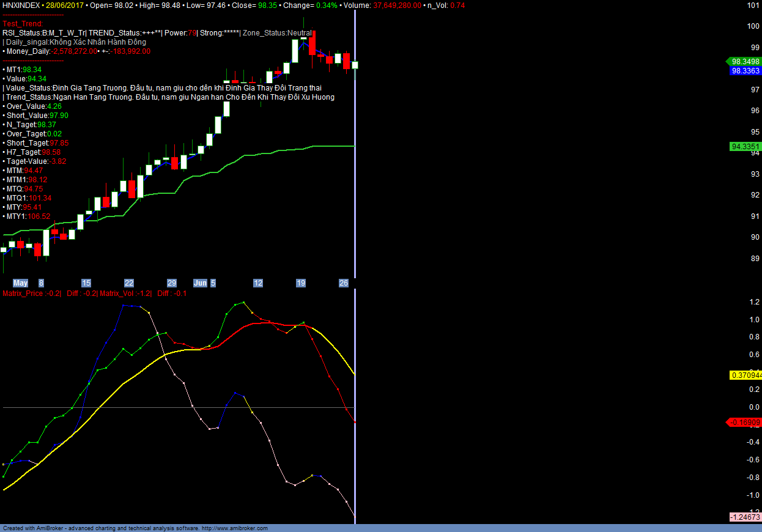This screenshot has height=532, width=762.
Task: Click date 22 on the time axis
Action: (129, 283)
